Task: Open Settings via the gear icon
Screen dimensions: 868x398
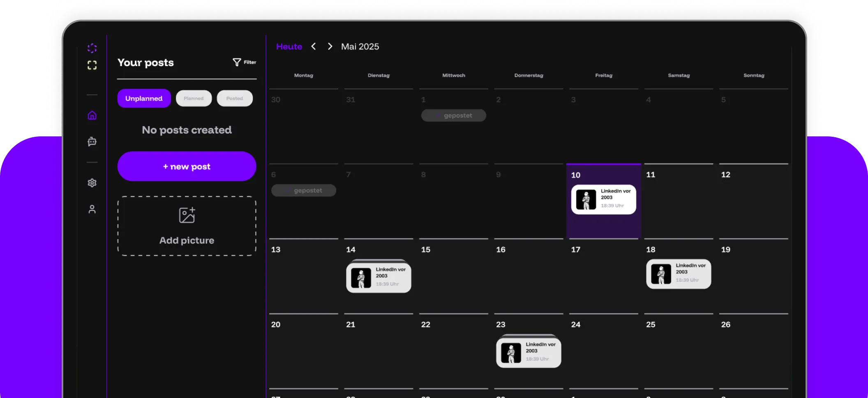Action: coord(92,183)
